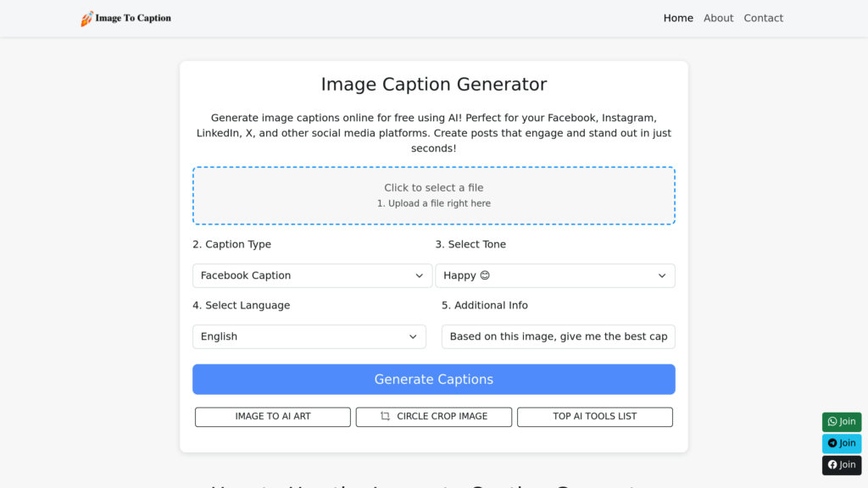This screenshot has width=868, height=488.
Task: Open the TOP AI TOOLS LIST link
Action: [x=594, y=417]
